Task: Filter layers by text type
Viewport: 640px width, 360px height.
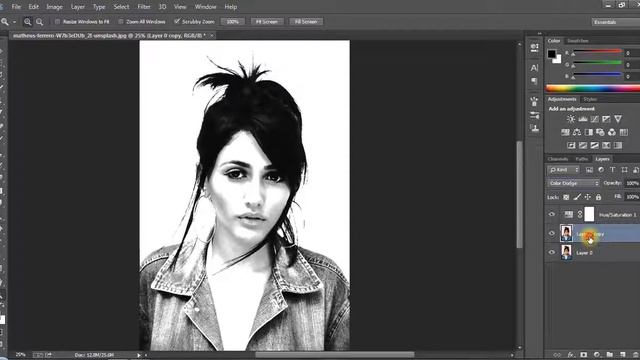Action: [x=612, y=170]
